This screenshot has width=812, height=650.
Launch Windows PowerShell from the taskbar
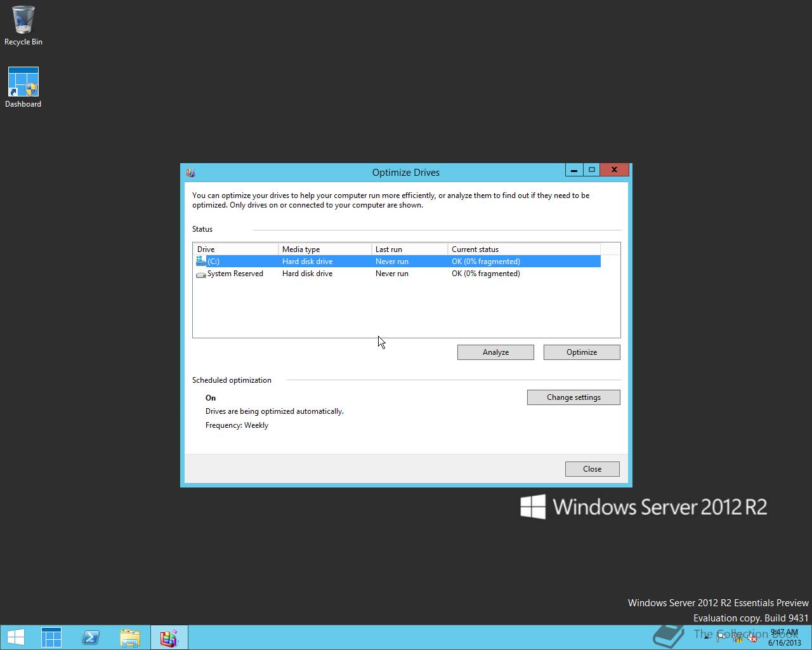[x=91, y=637]
